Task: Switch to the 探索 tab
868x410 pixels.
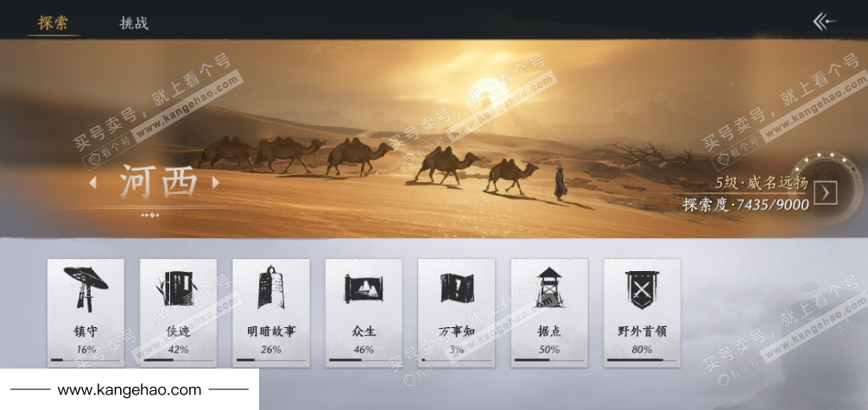Action: (x=53, y=22)
